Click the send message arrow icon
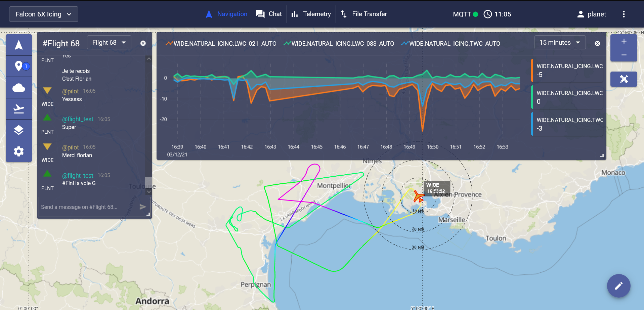The width and height of the screenshot is (644, 310). [x=143, y=207]
